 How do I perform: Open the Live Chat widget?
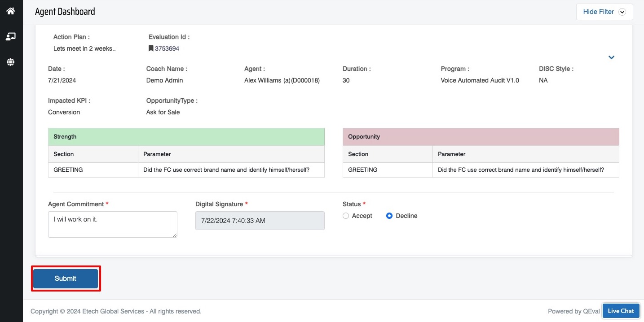pos(621,311)
